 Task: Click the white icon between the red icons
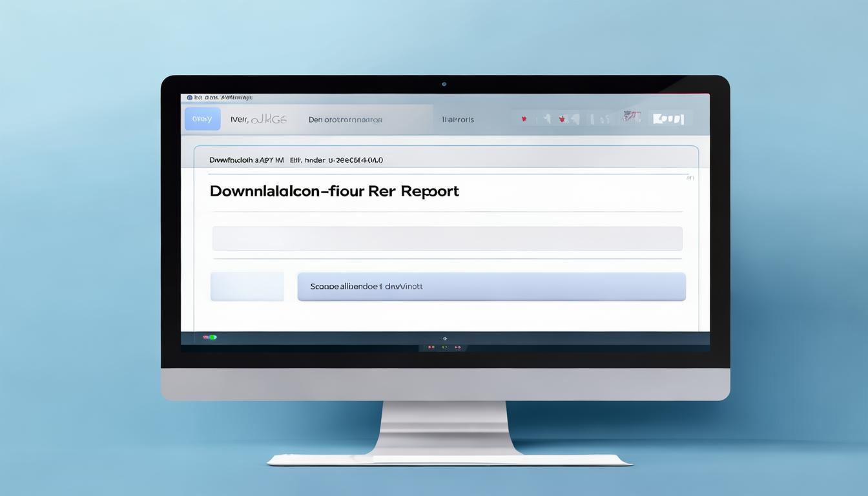[x=546, y=119]
